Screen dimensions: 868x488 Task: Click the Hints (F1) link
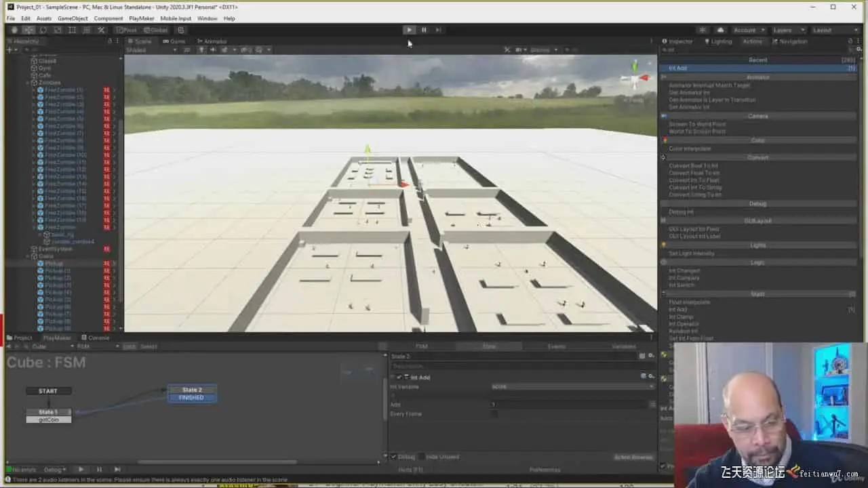[410, 470]
